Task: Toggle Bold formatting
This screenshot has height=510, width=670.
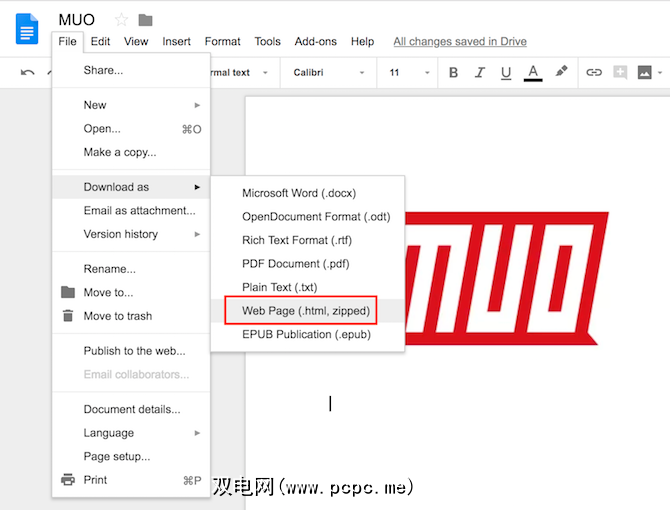Action: [x=453, y=73]
